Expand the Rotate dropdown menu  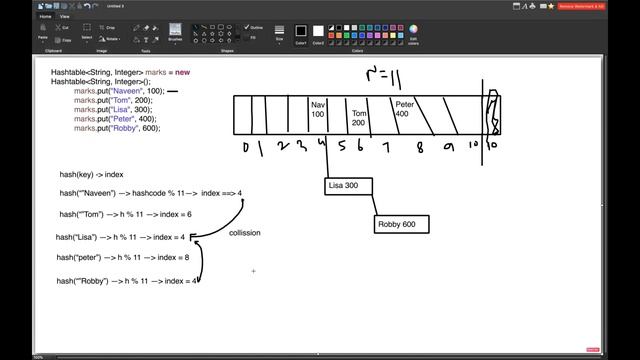click(109, 39)
